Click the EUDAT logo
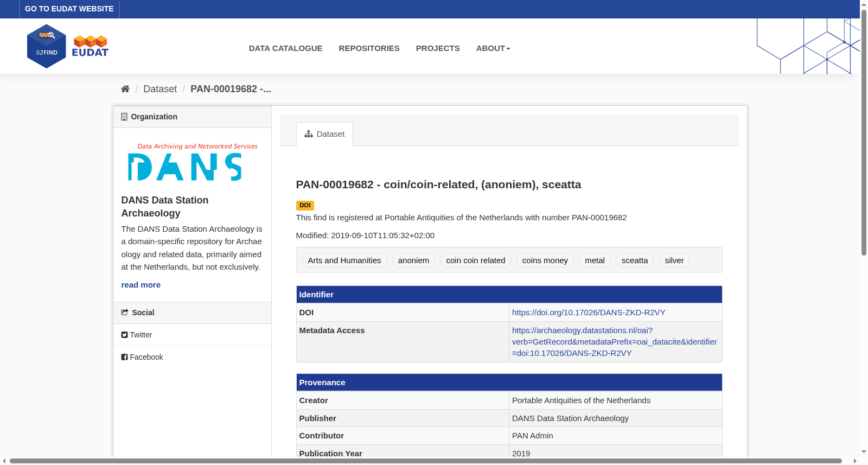 (x=90, y=46)
